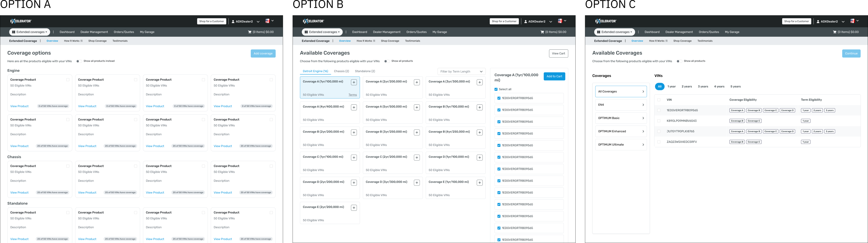Click the flag icon in Option A header
This screenshot has height=243, width=868.
[x=267, y=21]
